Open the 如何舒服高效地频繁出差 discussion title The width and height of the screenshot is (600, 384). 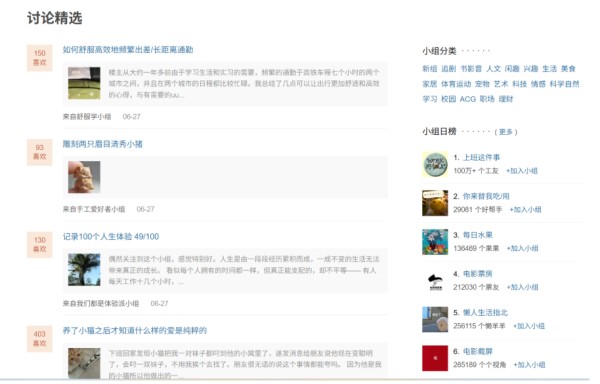(128, 50)
